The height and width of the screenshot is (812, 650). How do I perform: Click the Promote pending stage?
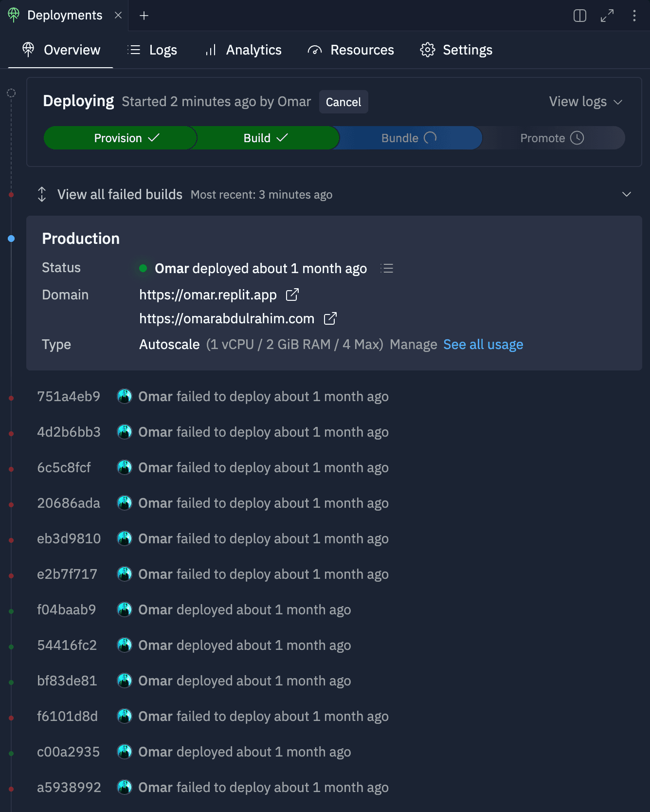(x=553, y=138)
